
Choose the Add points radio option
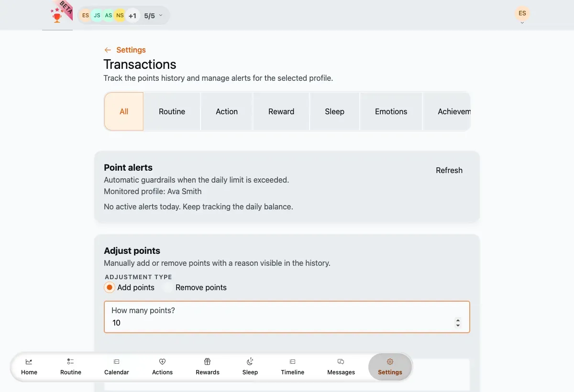click(x=110, y=287)
